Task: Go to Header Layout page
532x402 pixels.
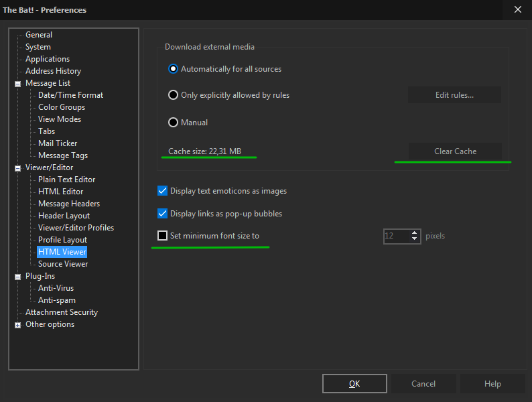Action: click(x=64, y=216)
